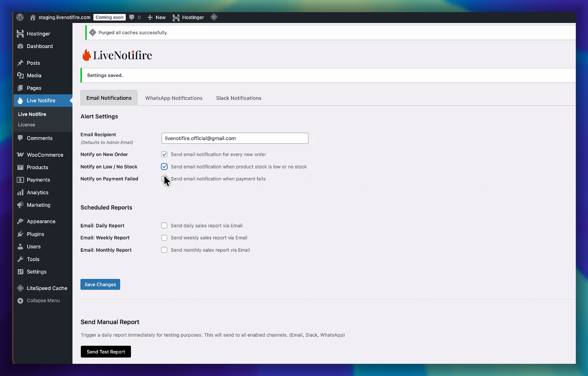Open the License page under Live Notifire
Viewport: 588px width, 376px height.
click(26, 125)
